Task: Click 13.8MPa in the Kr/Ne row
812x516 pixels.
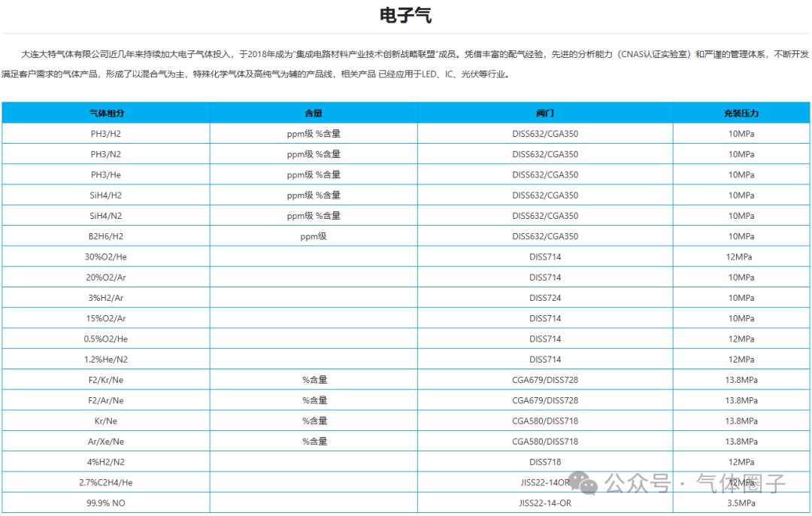Action: [741, 420]
